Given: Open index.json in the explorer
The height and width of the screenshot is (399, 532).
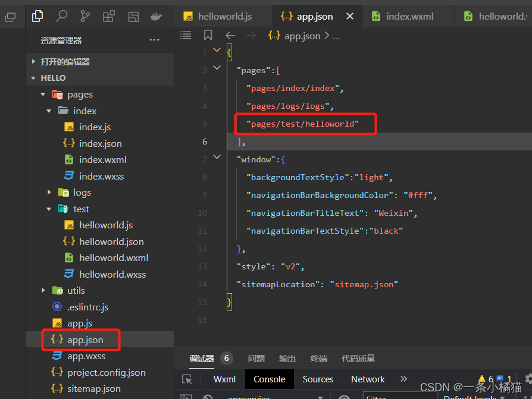Looking at the screenshot, I should pos(101,143).
